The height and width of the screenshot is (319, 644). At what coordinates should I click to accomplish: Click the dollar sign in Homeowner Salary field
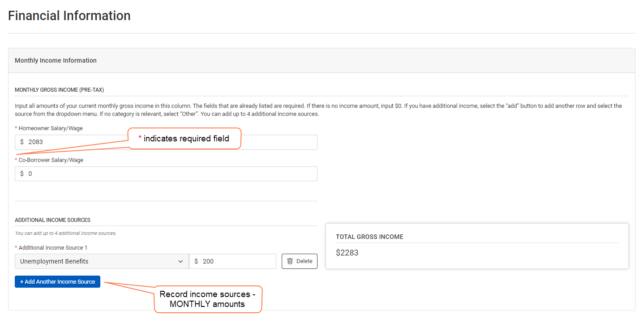point(22,142)
